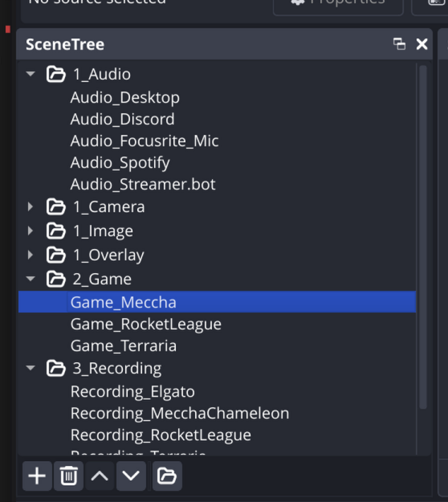The image size is (448, 502).
Task: Select the Audio_Spotify scene
Action: (217, 162)
